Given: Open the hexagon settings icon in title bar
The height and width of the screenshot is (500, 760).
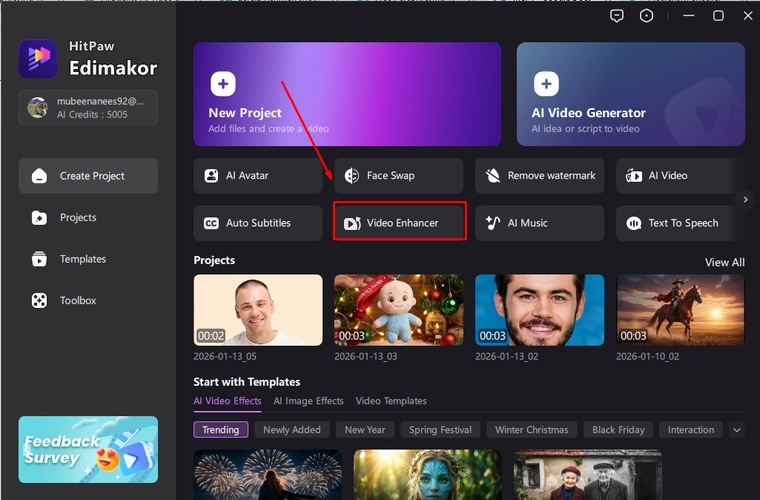Looking at the screenshot, I should [x=646, y=16].
